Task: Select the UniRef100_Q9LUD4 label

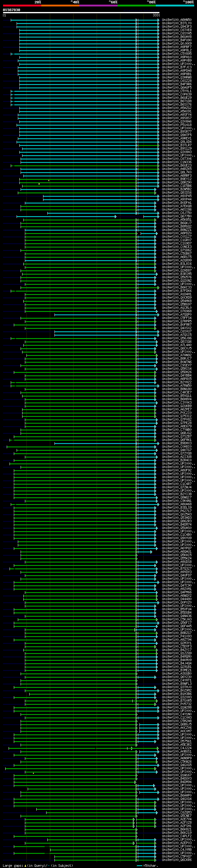Action: click(x=177, y=142)
